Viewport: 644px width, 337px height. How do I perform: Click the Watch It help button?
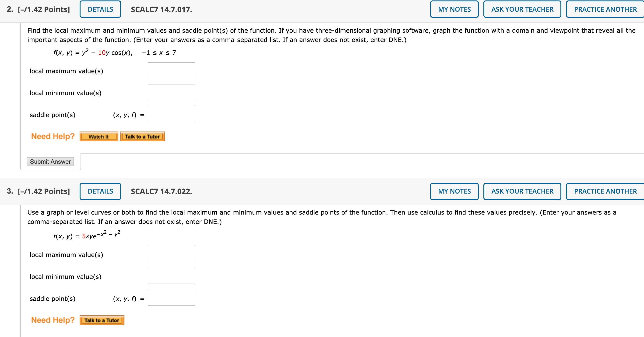point(99,136)
